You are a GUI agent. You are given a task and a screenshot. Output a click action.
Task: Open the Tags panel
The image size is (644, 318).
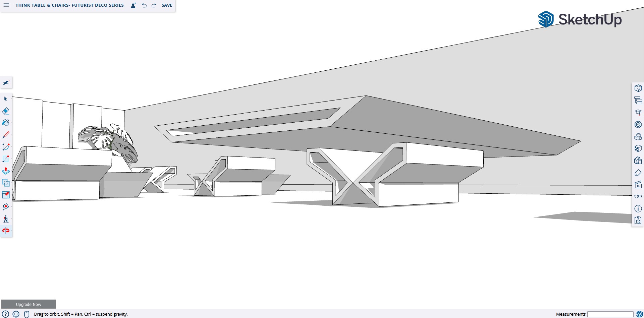pyautogui.click(x=638, y=173)
